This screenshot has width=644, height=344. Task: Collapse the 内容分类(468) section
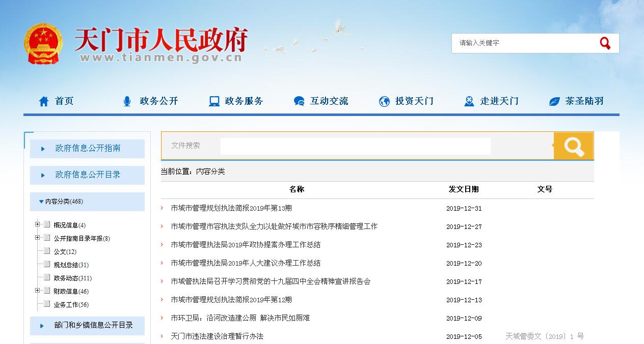41,202
